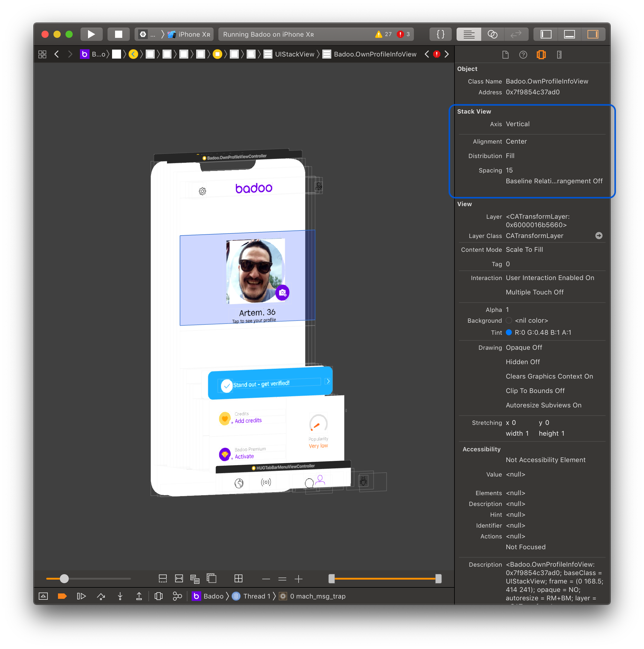Click the right handle of visible-range slider

click(438, 578)
